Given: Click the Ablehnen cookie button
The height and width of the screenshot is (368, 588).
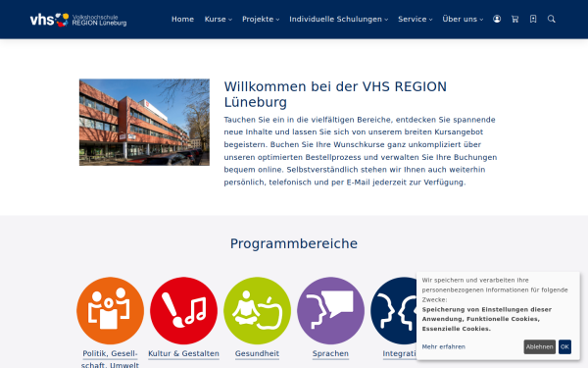Looking at the screenshot, I should click(539, 347).
